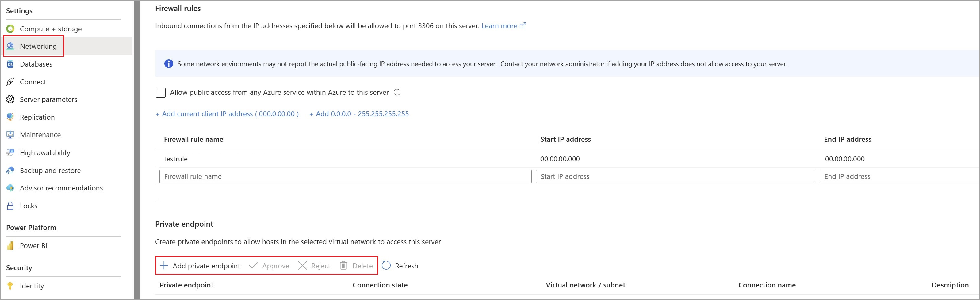Viewport: 980px width, 300px height.
Task: Open Compute + storage settings icon
Action: tap(10, 29)
